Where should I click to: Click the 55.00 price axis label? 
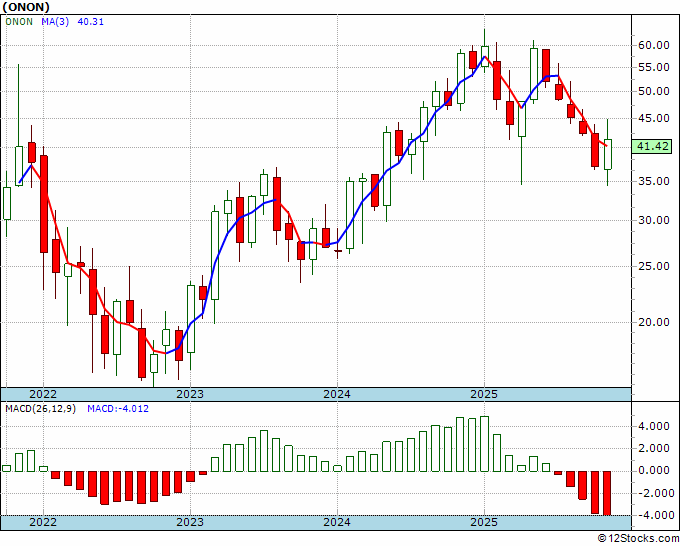pyautogui.click(x=654, y=67)
